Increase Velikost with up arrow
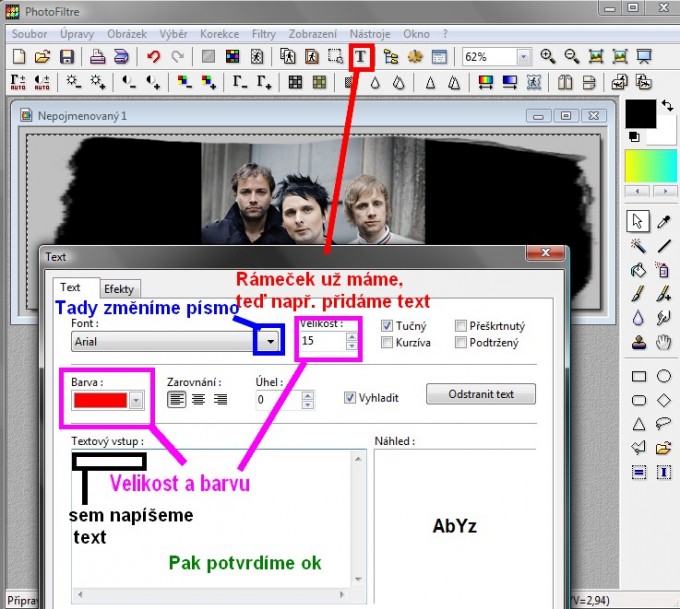This screenshot has width=680, height=609. [352, 337]
